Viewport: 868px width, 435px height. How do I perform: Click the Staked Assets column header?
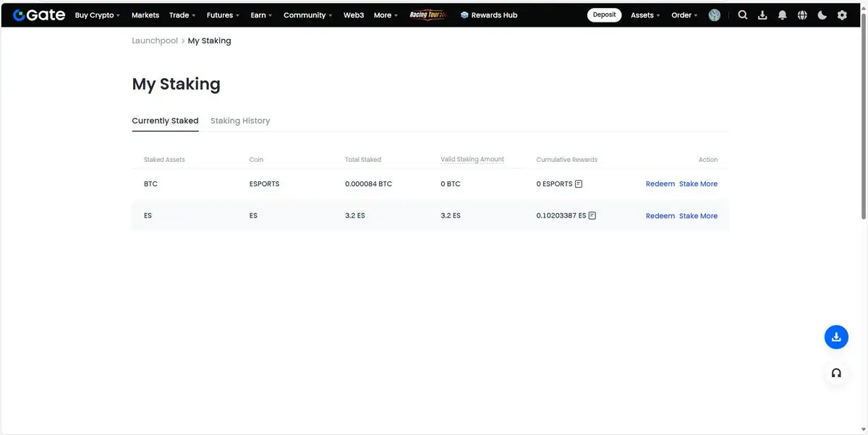pyautogui.click(x=164, y=159)
